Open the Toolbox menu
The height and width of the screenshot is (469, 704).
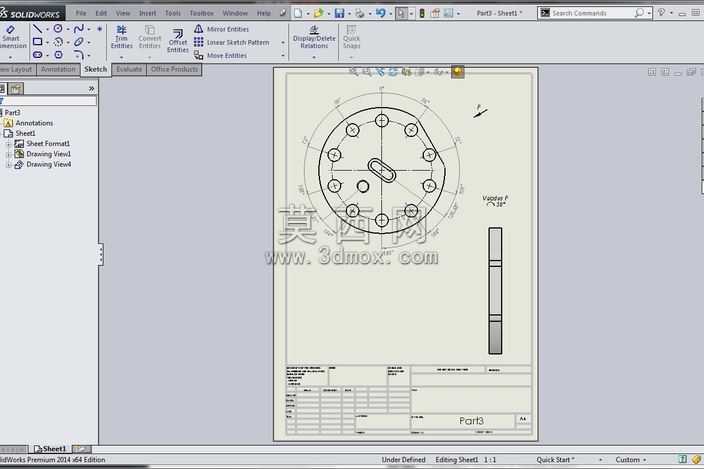(202, 13)
